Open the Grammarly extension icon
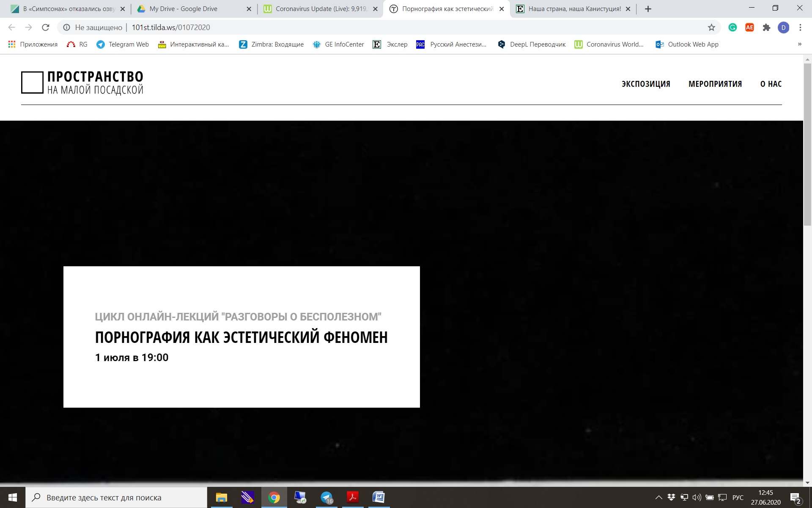The image size is (812, 508). tap(732, 28)
